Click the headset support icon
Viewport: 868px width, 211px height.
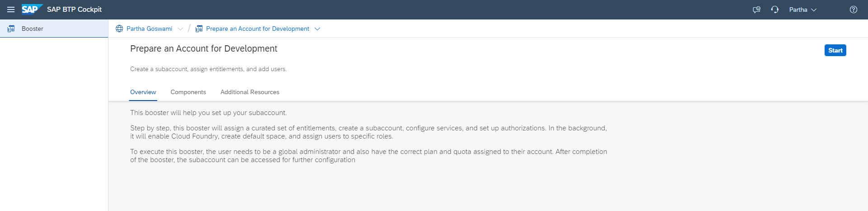774,10
